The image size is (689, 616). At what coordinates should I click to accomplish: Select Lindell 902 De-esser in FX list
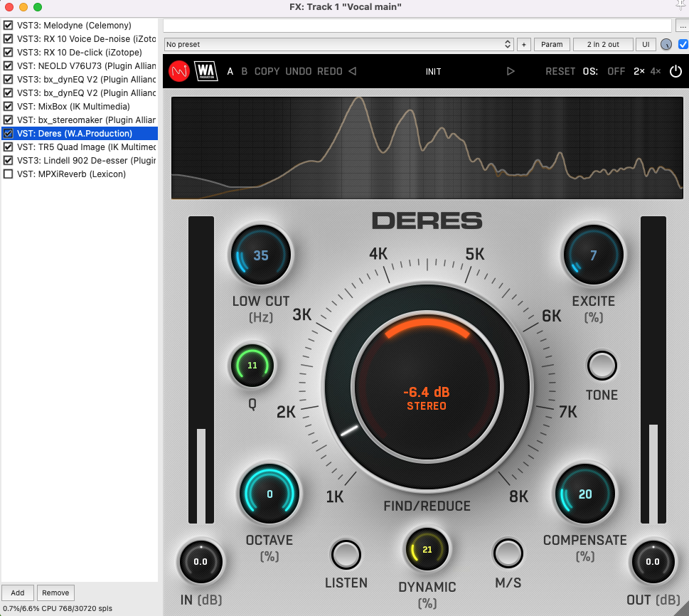point(87,161)
